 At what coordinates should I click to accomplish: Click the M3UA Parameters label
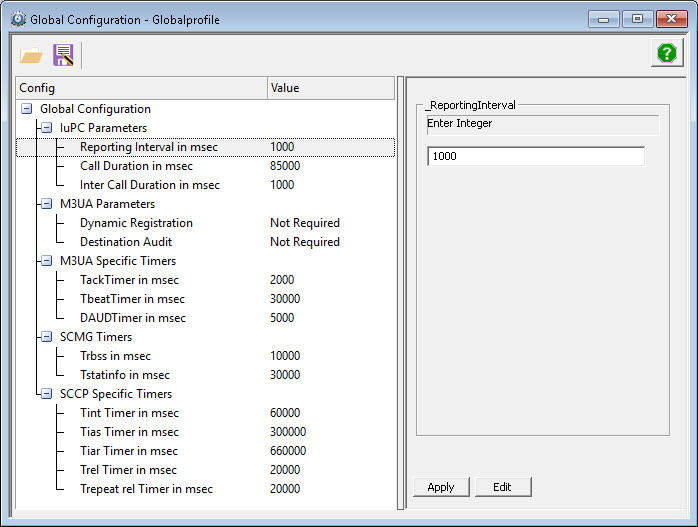[107, 204]
